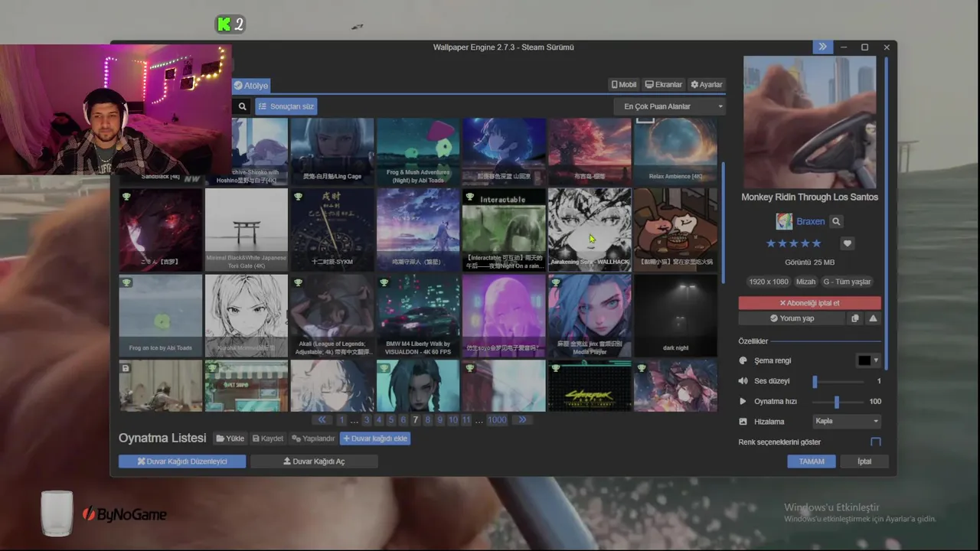The image size is (980, 551).
Task: Click the Monkey Ridin Through Los Santos preview image
Action: (x=810, y=122)
